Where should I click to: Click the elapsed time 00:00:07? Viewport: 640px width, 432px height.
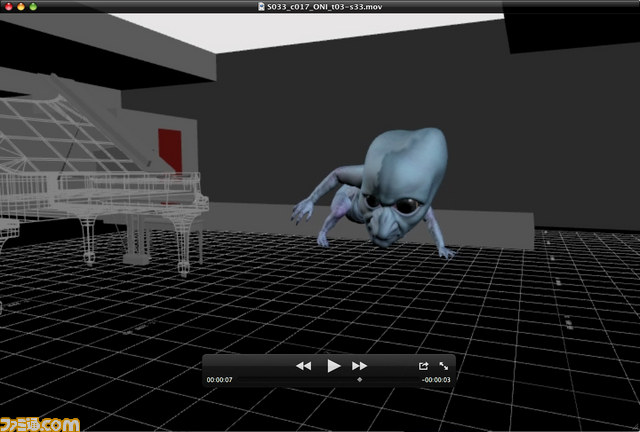(220, 380)
